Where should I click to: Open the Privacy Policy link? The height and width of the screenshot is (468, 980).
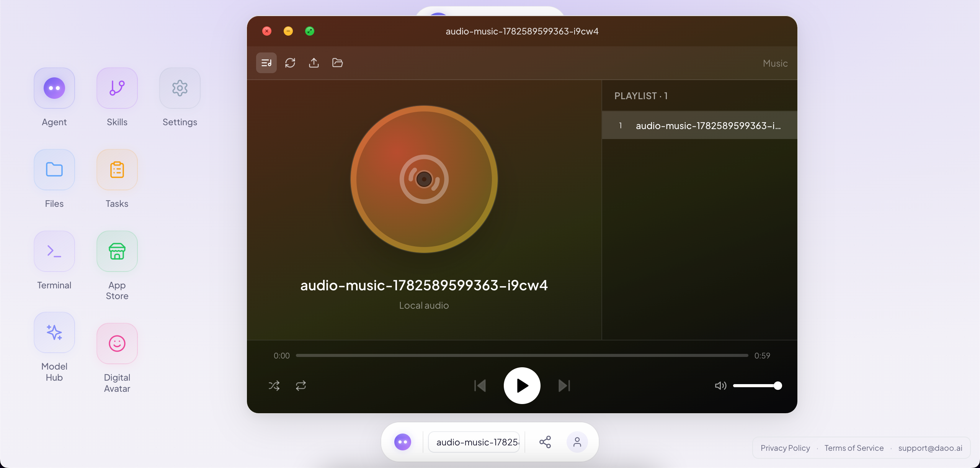785,448
